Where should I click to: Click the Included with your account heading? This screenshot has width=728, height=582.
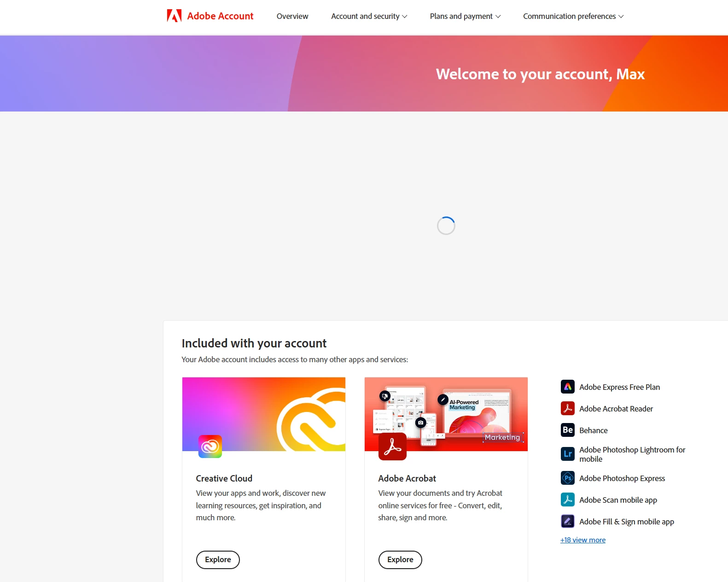[x=254, y=343]
